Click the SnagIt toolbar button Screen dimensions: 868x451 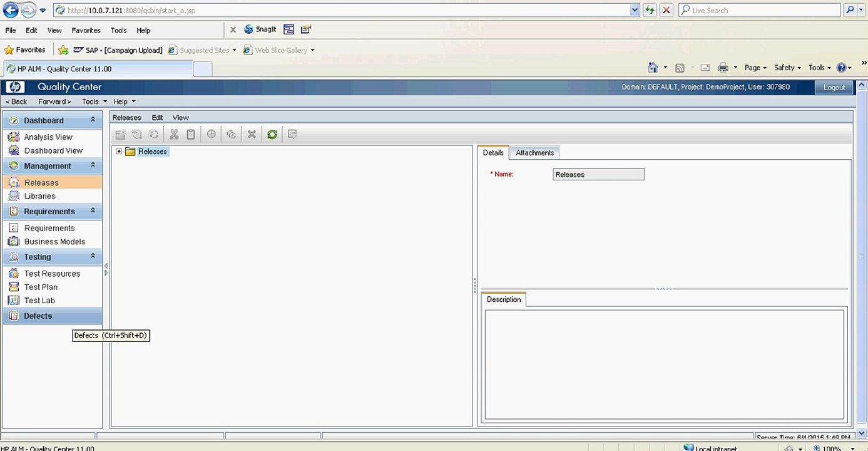260,29
